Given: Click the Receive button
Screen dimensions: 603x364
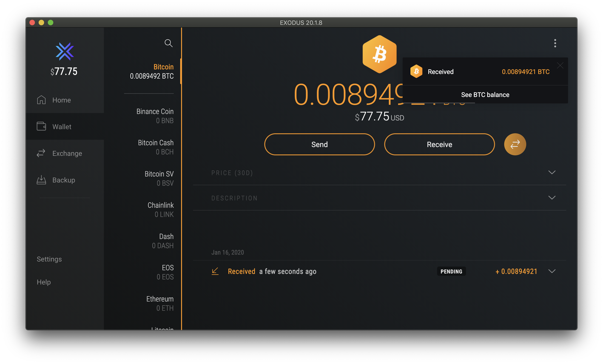Looking at the screenshot, I should pos(439,144).
